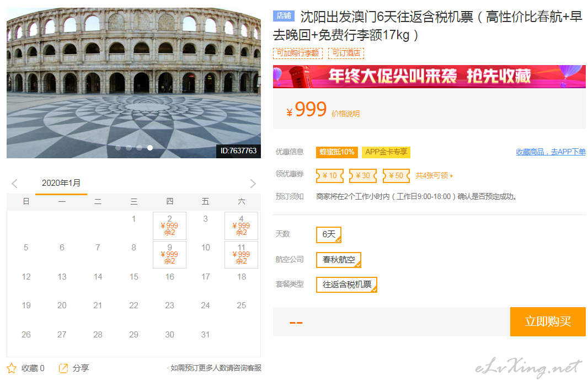Click 可订酒店 tag

pos(346,53)
